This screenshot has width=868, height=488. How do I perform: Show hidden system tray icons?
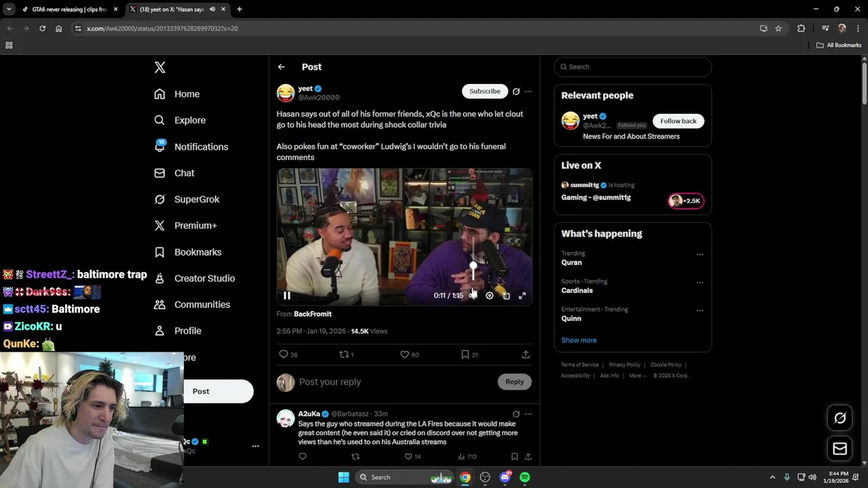click(x=772, y=477)
